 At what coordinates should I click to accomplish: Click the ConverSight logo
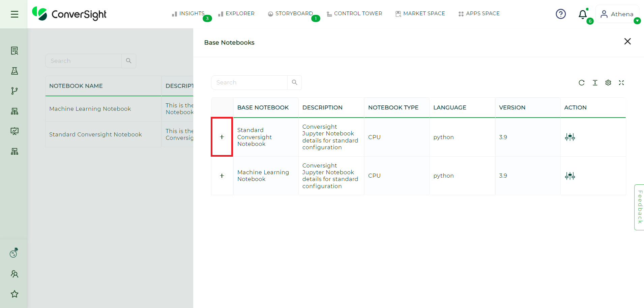tap(69, 14)
